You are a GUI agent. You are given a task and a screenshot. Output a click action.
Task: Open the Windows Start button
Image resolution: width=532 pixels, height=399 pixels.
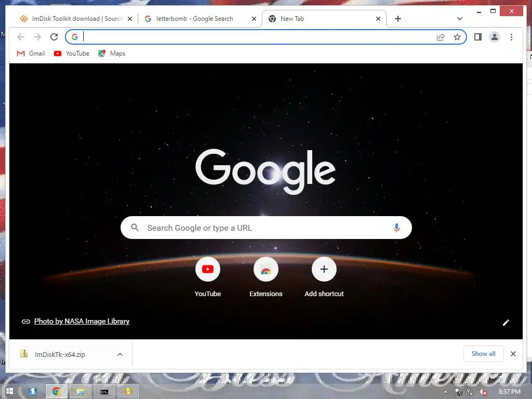click(x=9, y=391)
